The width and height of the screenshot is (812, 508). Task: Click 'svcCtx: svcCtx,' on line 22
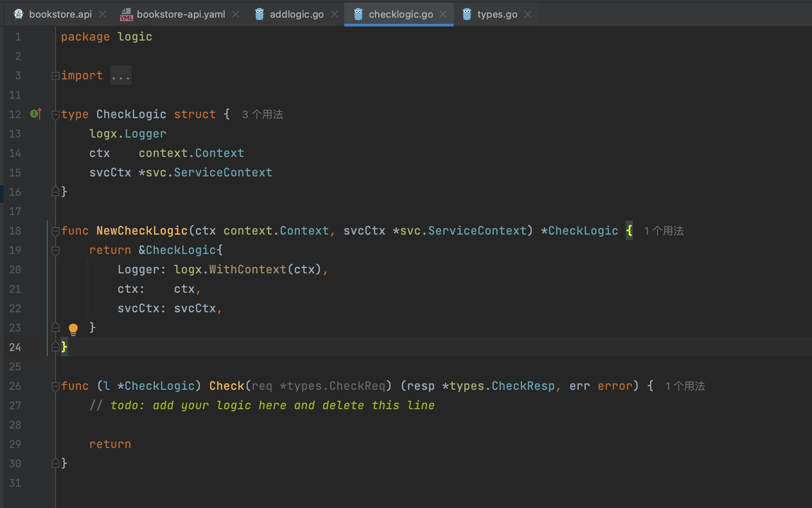[x=170, y=308]
